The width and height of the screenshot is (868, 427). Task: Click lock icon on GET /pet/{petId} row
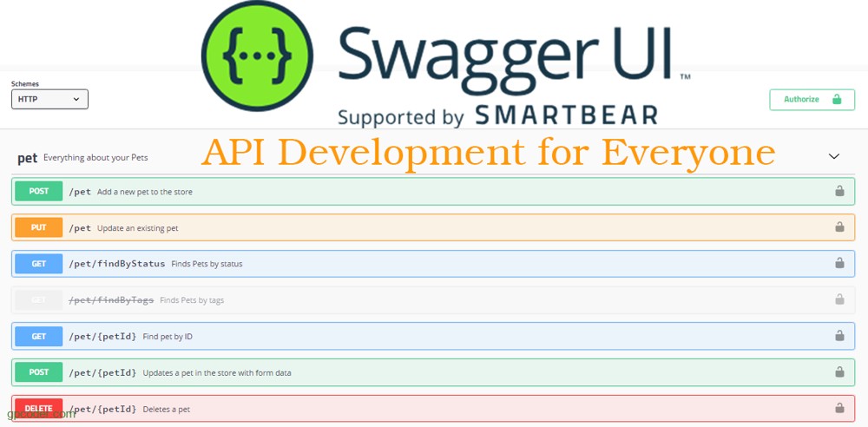pyautogui.click(x=839, y=336)
